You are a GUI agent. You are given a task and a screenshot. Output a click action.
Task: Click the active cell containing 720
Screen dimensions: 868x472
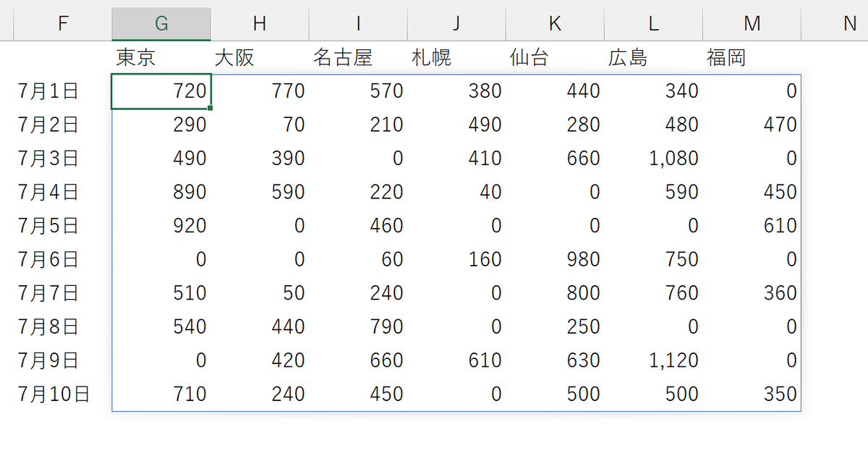[x=161, y=91]
